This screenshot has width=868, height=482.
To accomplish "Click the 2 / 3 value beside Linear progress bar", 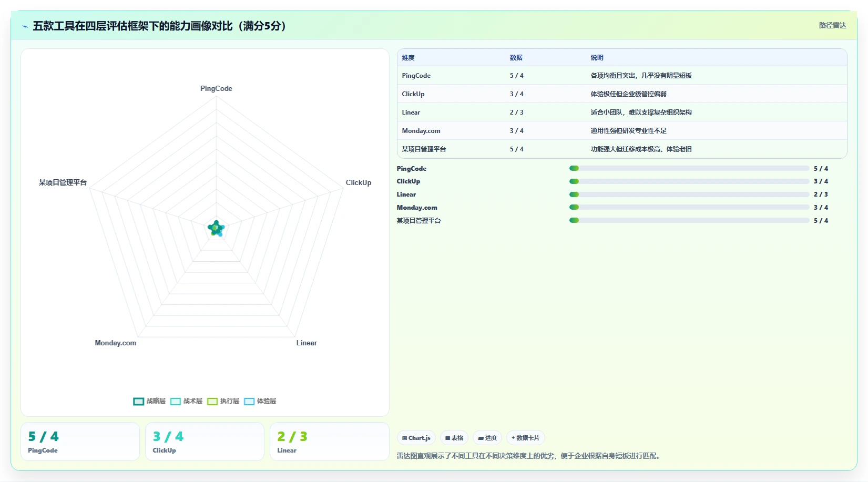I will point(821,194).
